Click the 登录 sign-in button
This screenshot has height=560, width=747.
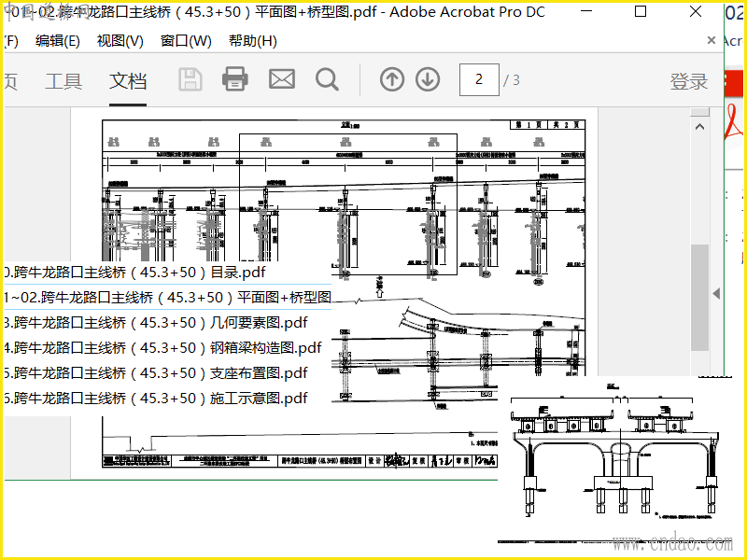689,81
